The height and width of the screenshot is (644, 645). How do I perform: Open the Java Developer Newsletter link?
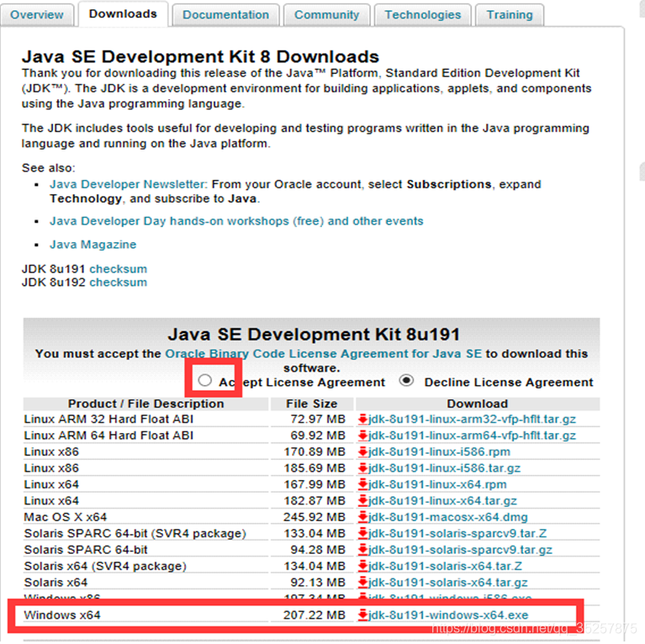click(x=129, y=184)
